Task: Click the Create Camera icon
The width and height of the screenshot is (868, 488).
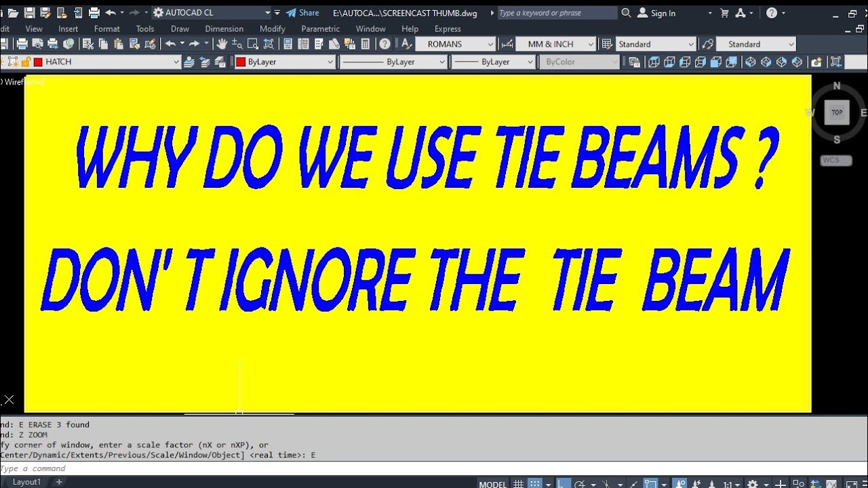Action: point(816,62)
